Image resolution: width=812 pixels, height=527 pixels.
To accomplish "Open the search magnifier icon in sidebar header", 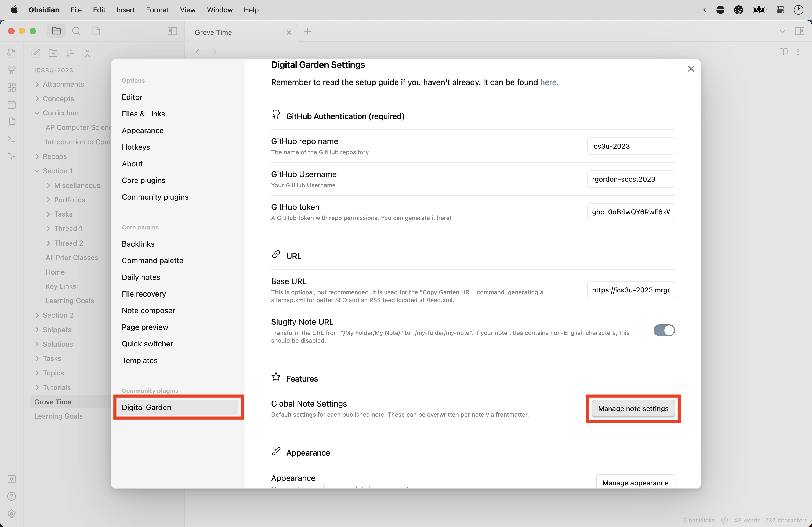I will coord(77,31).
